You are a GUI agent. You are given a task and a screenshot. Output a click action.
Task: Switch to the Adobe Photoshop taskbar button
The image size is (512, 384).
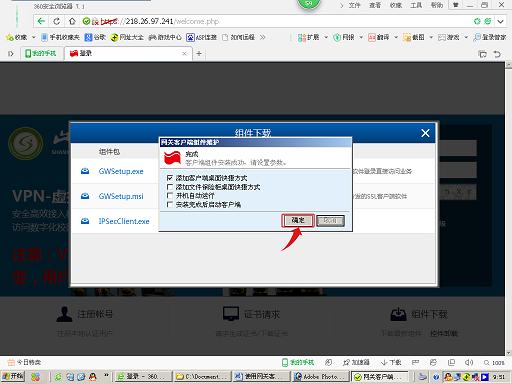click(321, 377)
